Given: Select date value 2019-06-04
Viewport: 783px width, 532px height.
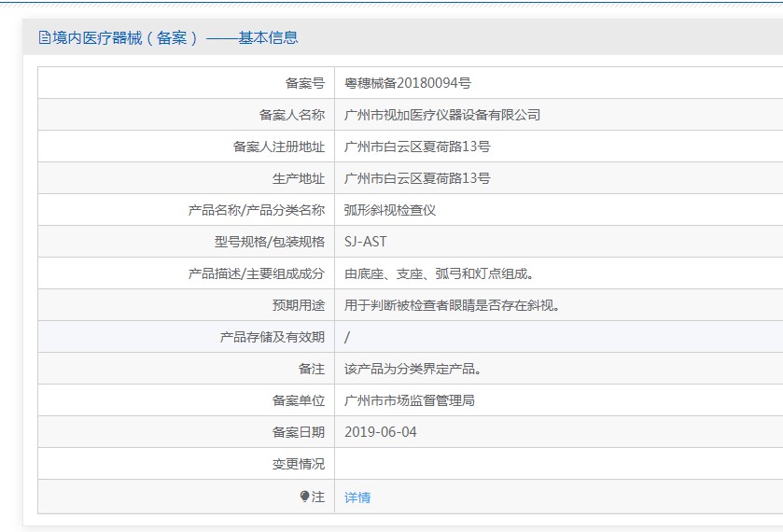Looking at the screenshot, I should pyautogui.click(x=381, y=432).
